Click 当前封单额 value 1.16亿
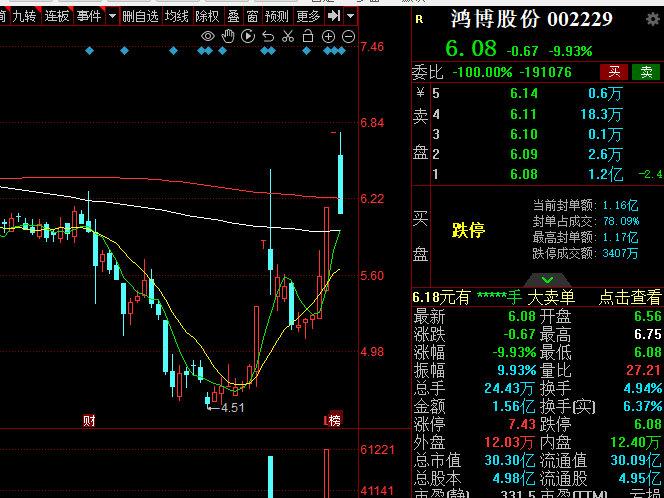 [x=620, y=206]
